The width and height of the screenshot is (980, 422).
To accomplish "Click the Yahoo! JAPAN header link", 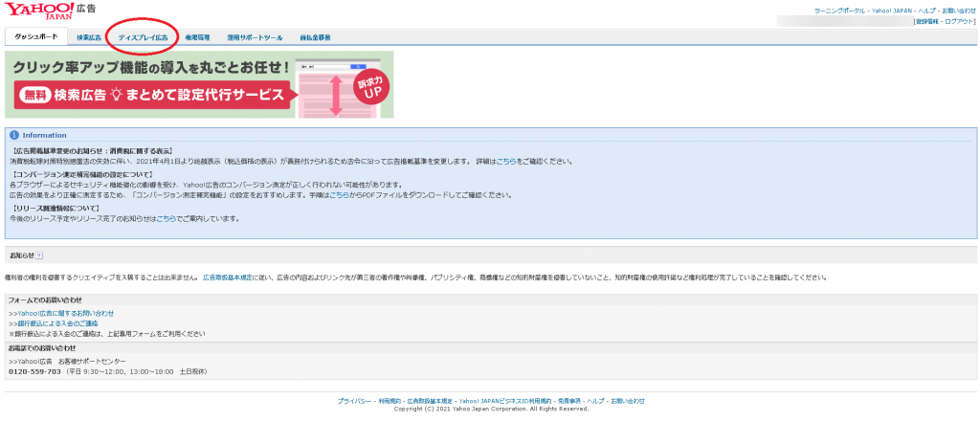I will 891,11.
